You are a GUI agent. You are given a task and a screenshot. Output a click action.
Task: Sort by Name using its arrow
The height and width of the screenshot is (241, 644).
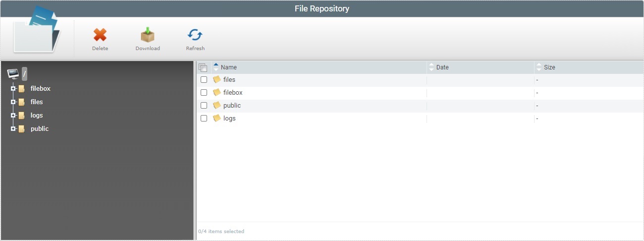216,67
